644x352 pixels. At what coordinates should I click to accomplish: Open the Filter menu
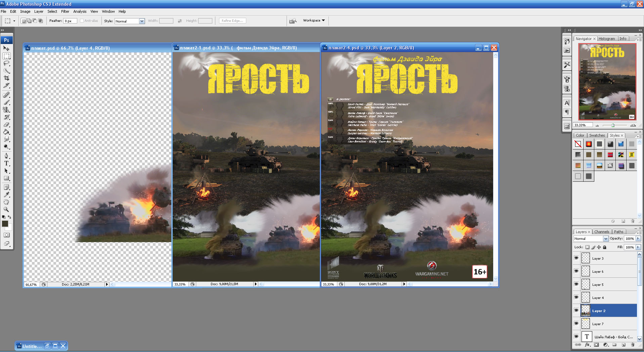click(65, 11)
